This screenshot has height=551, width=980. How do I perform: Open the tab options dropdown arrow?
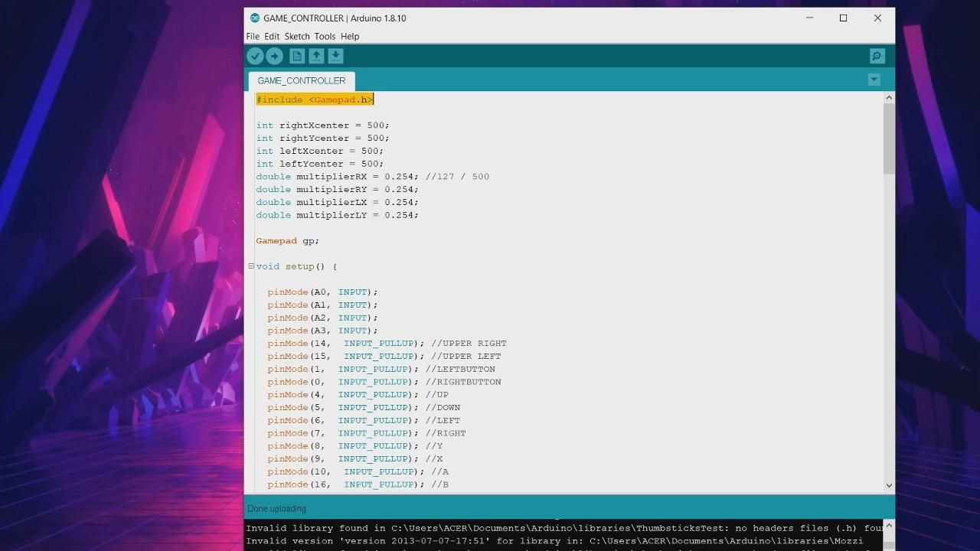[x=874, y=80]
